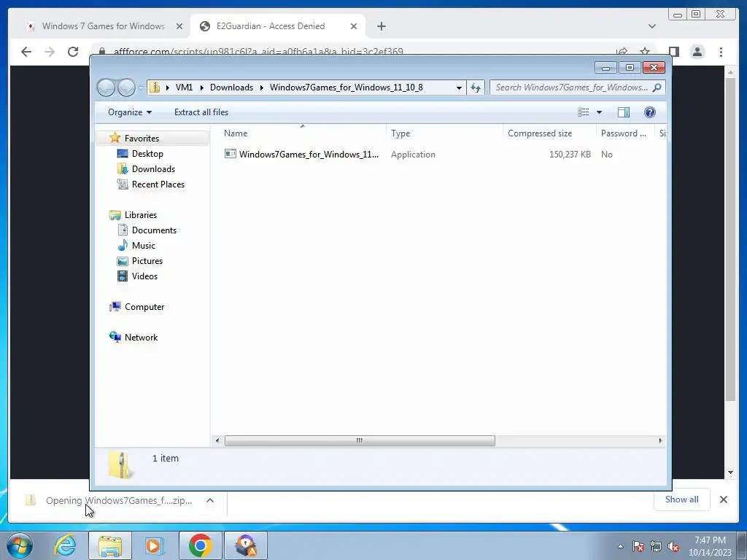Open download item options chevron
Screen dimensions: 747x560
209,500
